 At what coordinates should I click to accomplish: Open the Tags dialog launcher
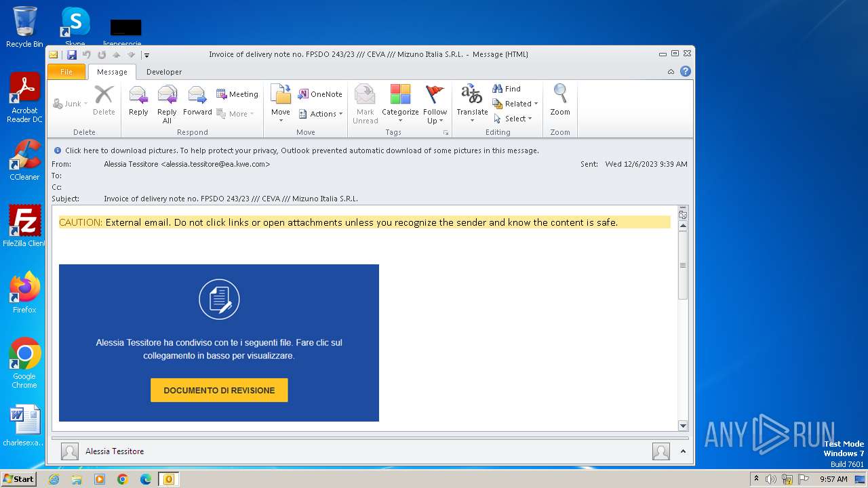tap(446, 133)
